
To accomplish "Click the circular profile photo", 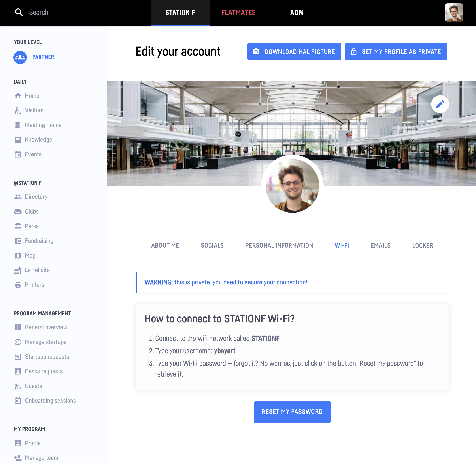I will pos(292,186).
